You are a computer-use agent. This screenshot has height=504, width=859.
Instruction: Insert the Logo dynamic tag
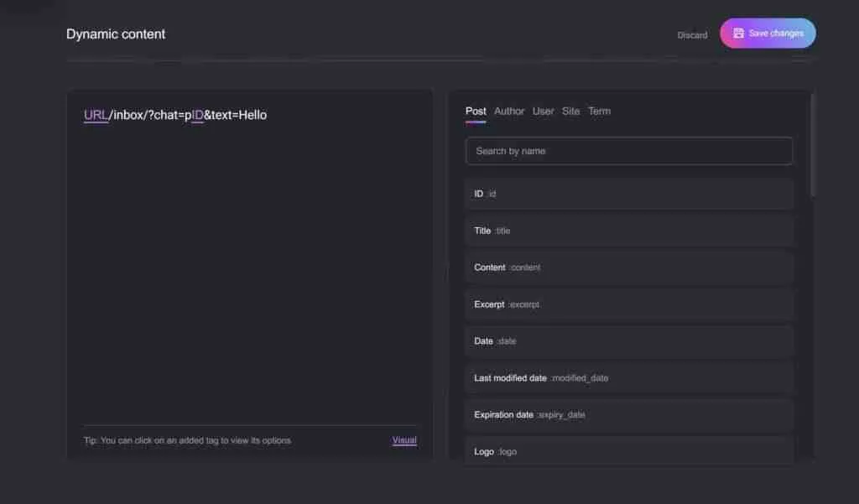[x=628, y=452]
